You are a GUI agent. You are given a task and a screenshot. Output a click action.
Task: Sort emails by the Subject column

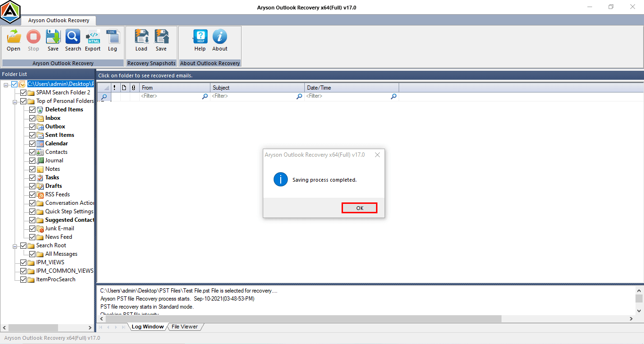point(258,88)
